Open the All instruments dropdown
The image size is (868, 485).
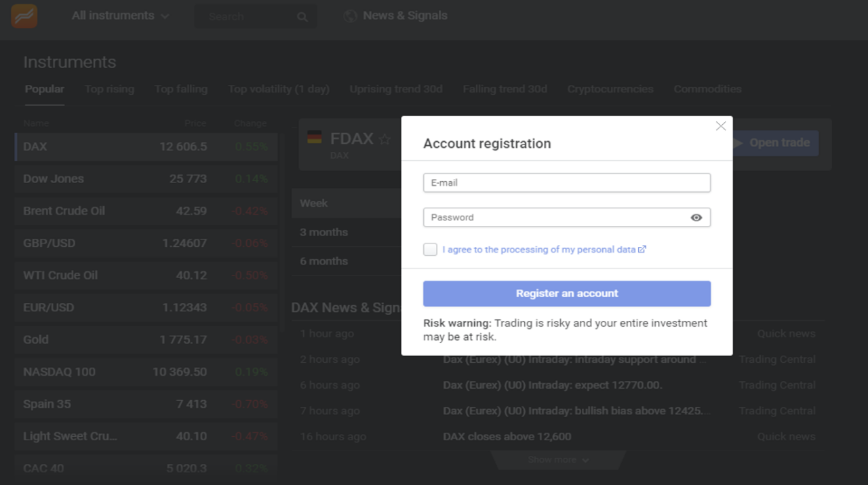(x=120, y=16)
